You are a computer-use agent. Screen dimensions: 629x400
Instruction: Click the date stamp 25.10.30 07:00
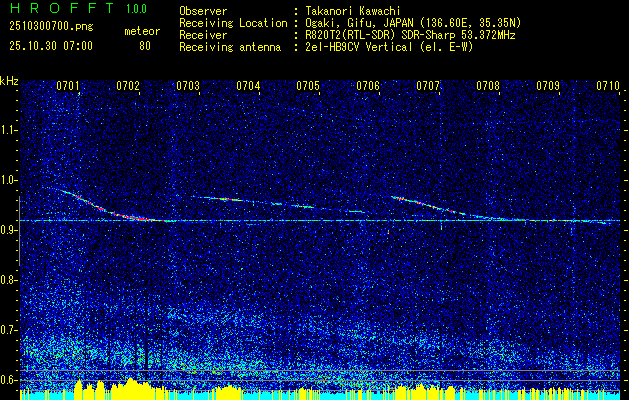click(x=51, y=46)
